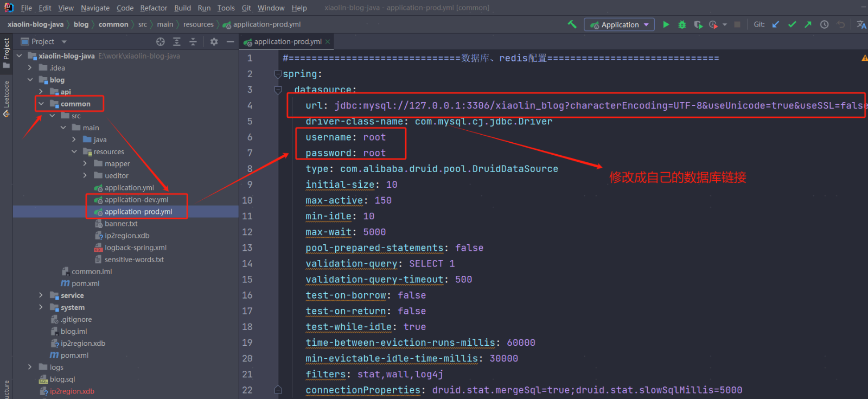This screenshot has height=399, width=868.
Task: Click the filters: stat,wall,log4j line
Action: (374, 375)
